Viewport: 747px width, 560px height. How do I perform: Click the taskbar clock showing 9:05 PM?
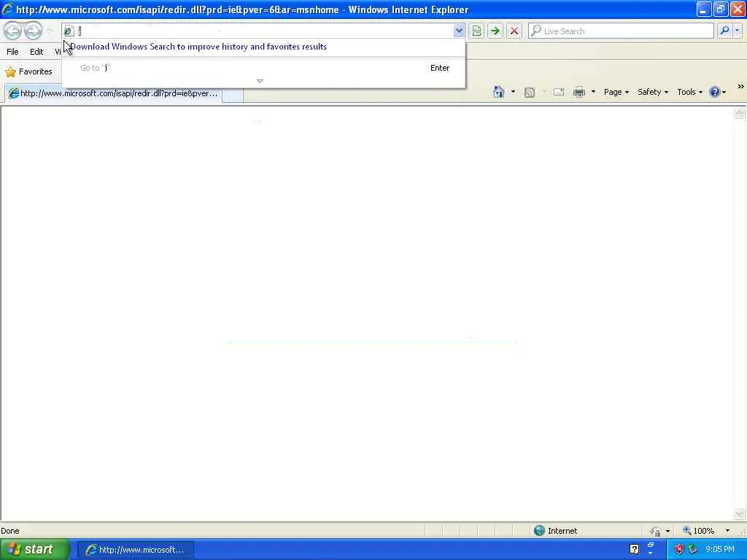pos(720,550)
